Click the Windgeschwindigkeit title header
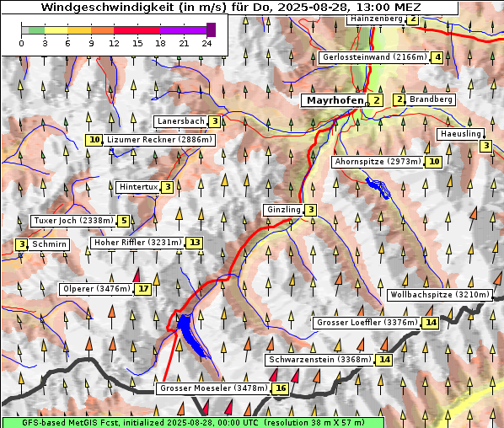 [x=230, y=7]
